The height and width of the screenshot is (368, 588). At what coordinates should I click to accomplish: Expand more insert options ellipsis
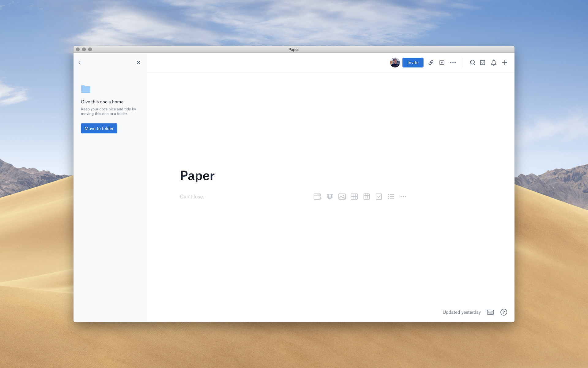tap(403, 197)
